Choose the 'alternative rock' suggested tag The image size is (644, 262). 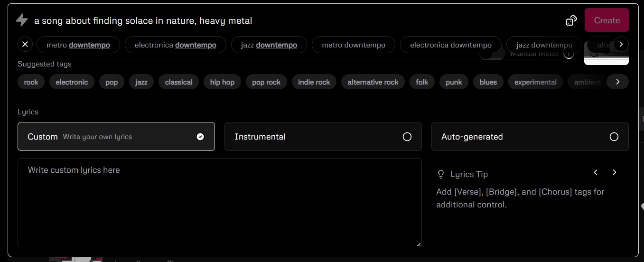373,82
